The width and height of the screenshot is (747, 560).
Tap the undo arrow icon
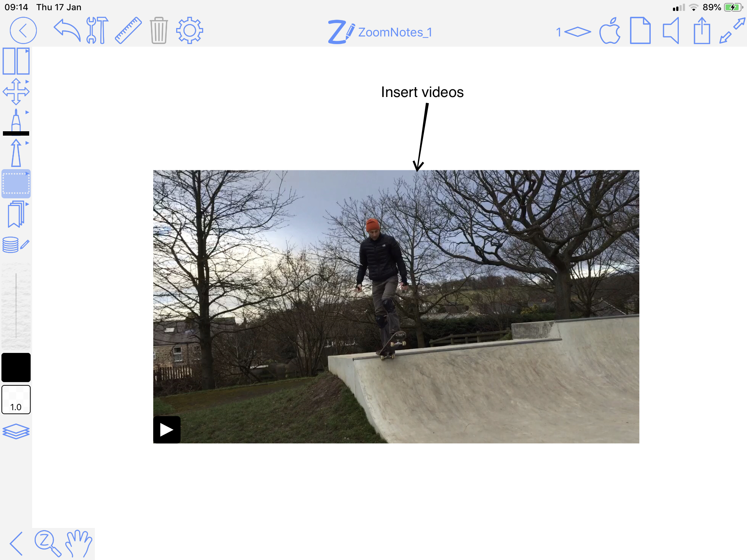[x=67, y=31]
